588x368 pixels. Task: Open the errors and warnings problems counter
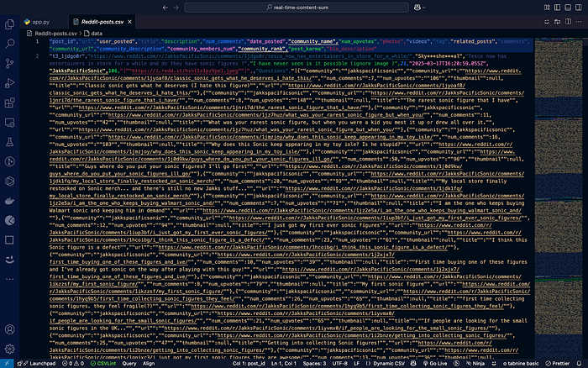tap(73, 364)
